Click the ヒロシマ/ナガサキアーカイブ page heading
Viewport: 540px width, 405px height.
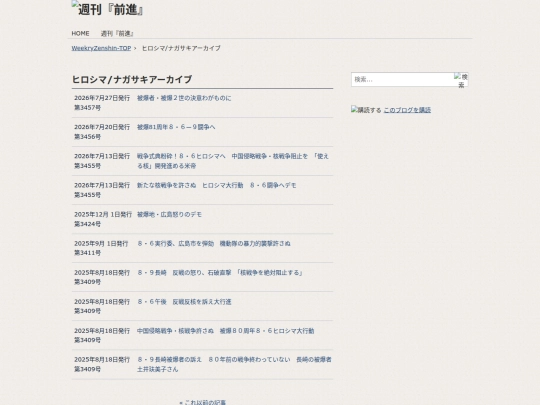click(132, 79)
